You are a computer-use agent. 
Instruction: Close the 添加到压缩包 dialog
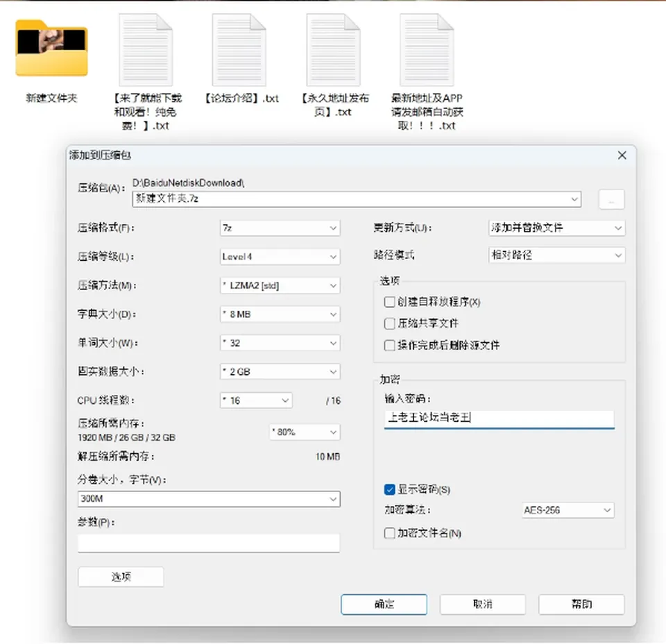click(x=622, y=155)
